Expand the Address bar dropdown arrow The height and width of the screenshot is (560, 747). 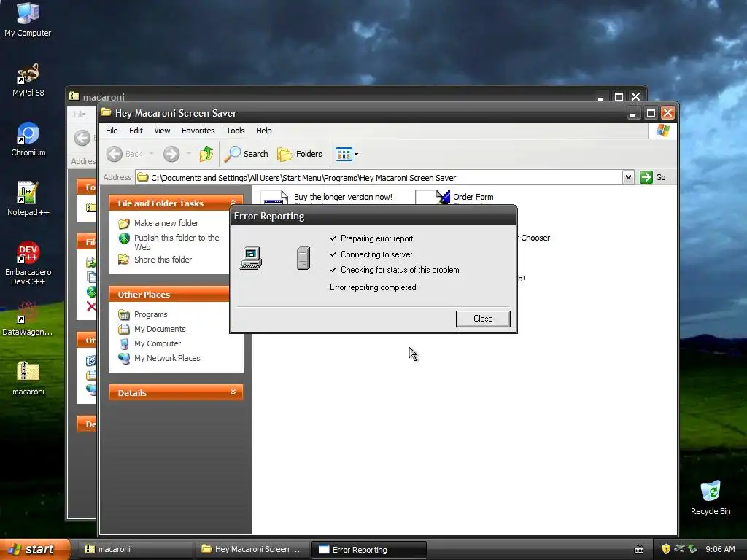[628, 177]
